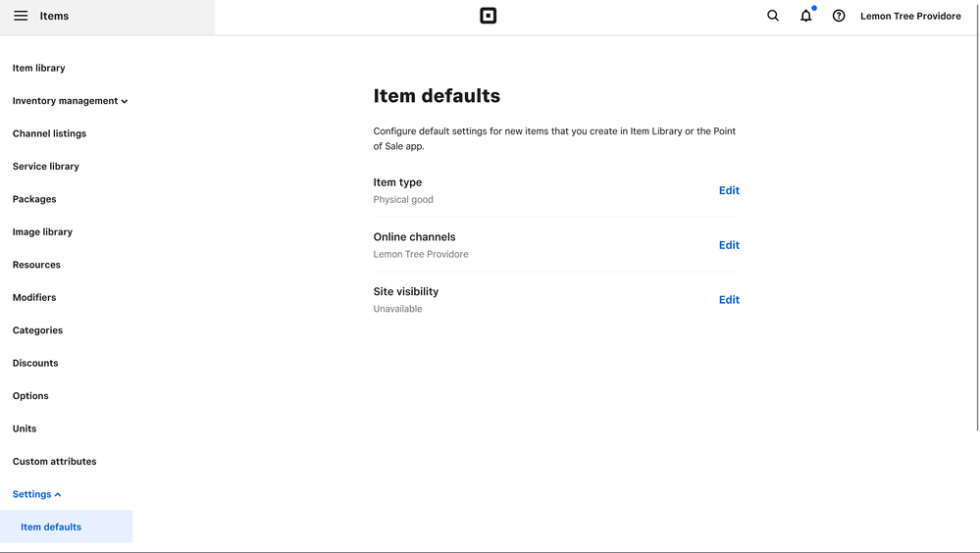
Task: View notifications bell icon
Action: pos(805,16)
